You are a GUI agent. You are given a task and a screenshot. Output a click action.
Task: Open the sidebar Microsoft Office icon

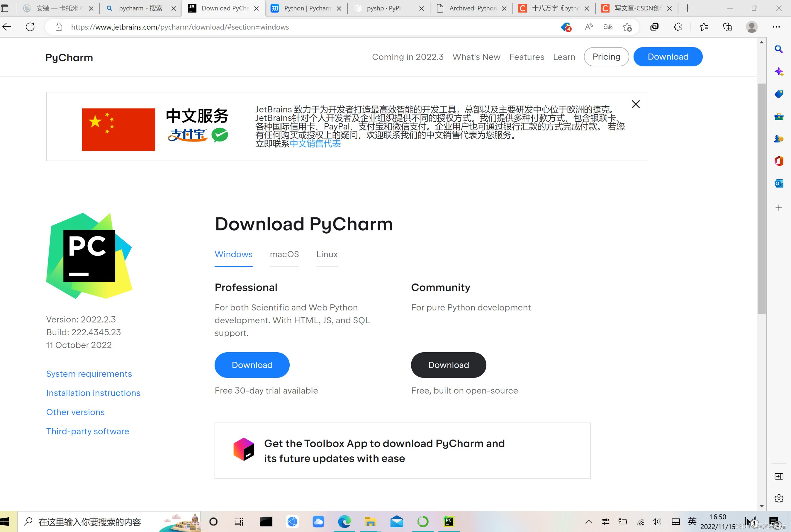pos(779,161)
